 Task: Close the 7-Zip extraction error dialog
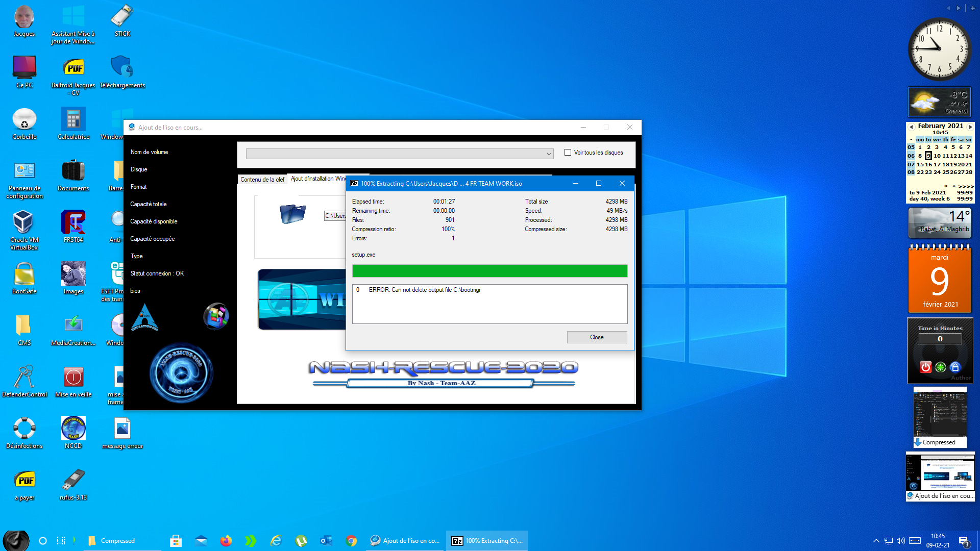(596, 337)
